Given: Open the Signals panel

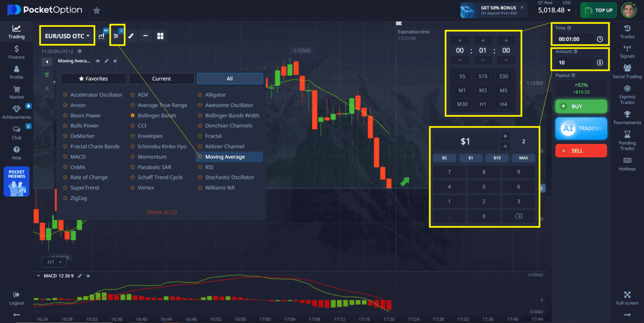Looking at the screenshot, I should (x=627, y=50).
